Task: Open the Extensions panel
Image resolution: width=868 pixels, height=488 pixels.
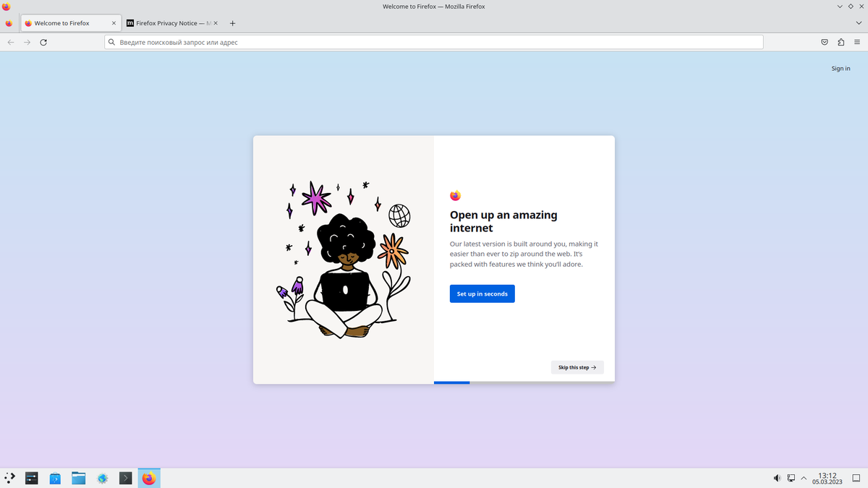Action: click(841, 43)
